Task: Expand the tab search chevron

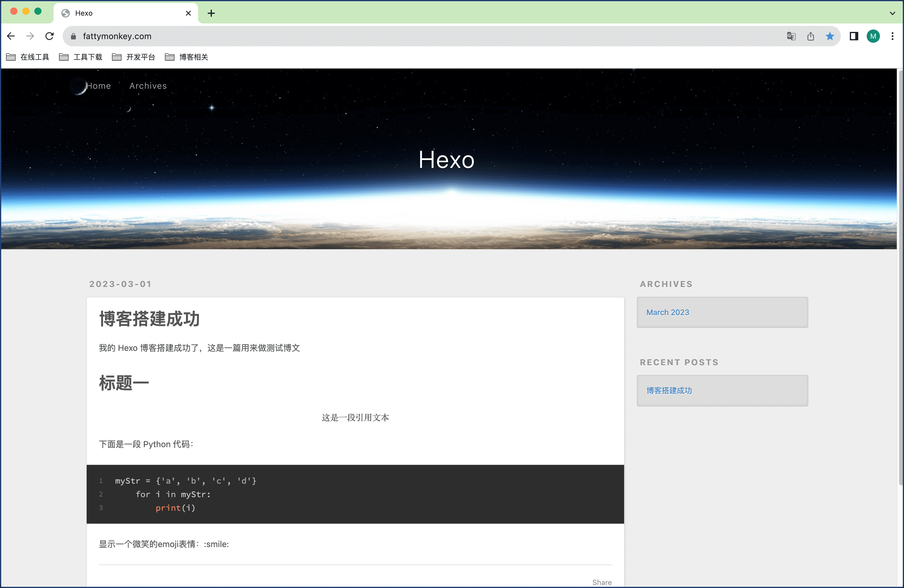Action: tap(893, 13)
